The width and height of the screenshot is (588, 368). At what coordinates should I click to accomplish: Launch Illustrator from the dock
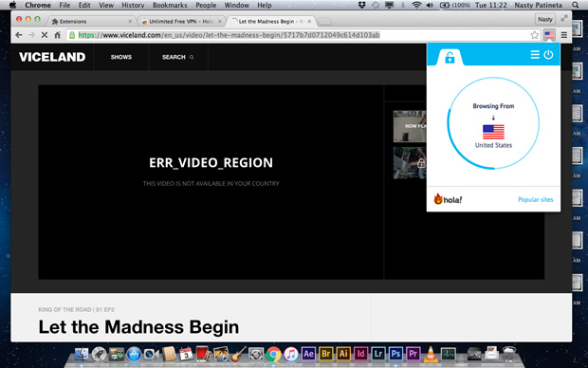click(343, 354)
